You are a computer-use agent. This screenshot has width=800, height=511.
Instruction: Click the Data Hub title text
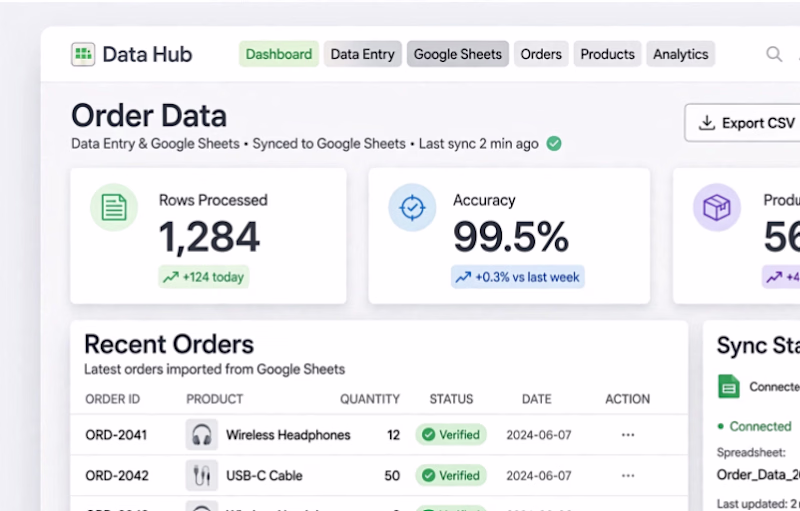147,54
